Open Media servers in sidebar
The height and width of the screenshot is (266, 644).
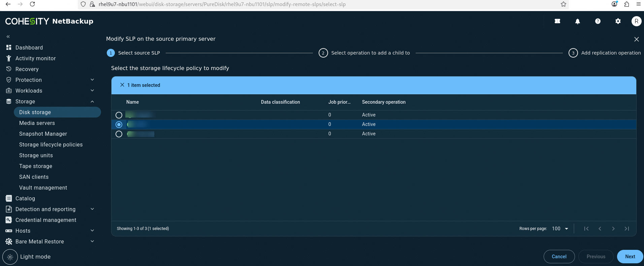37,123
